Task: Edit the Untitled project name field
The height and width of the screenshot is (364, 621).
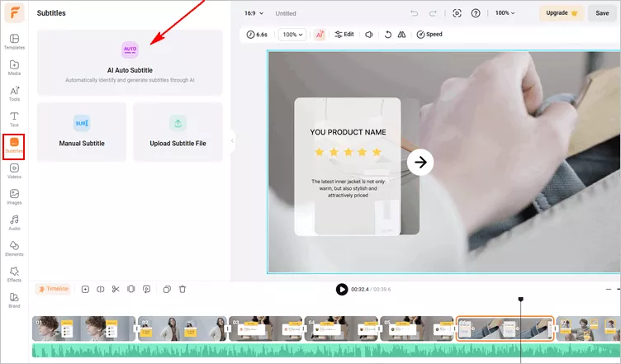Action: 286,13
